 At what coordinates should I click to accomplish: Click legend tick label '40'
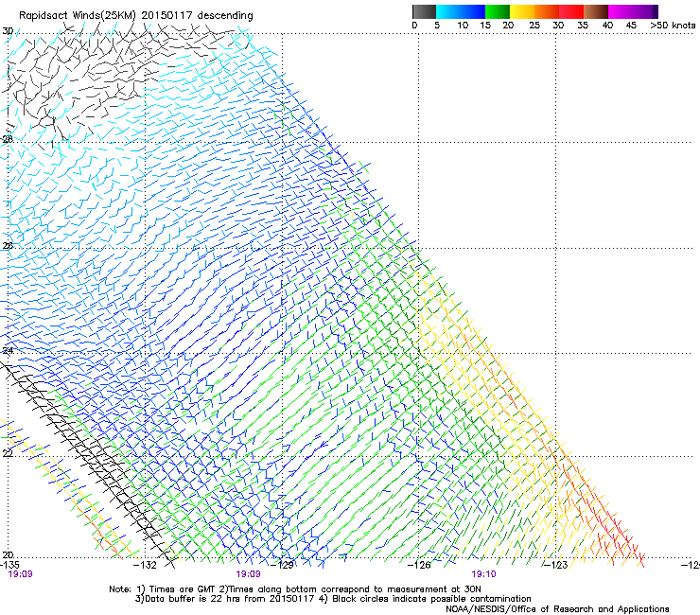click(x=607, y=26)
